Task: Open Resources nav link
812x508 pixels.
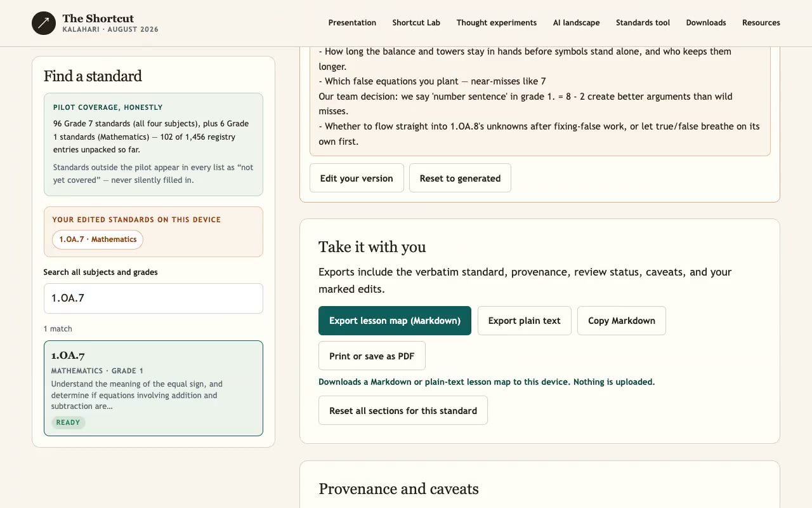Action: pyautogui.click(x=761, y=23)
